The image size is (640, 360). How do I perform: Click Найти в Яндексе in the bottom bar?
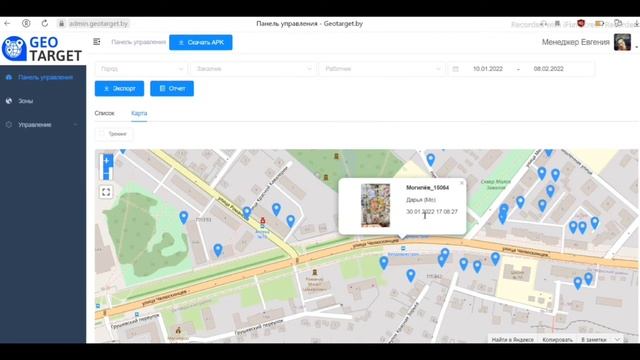coord(513,339)
